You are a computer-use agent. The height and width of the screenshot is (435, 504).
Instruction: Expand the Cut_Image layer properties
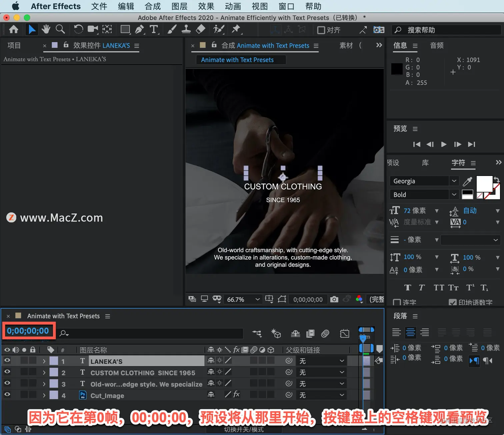coord(44,395)
